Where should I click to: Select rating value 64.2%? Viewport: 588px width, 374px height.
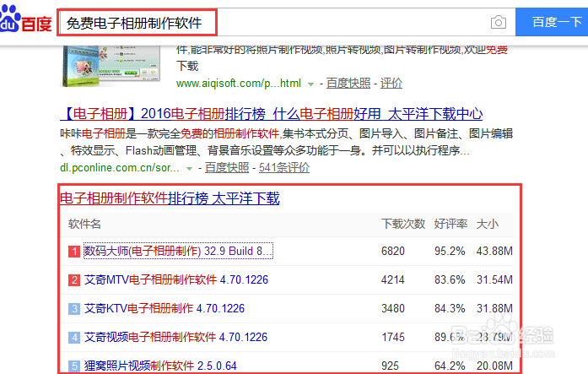coord(450,366)
